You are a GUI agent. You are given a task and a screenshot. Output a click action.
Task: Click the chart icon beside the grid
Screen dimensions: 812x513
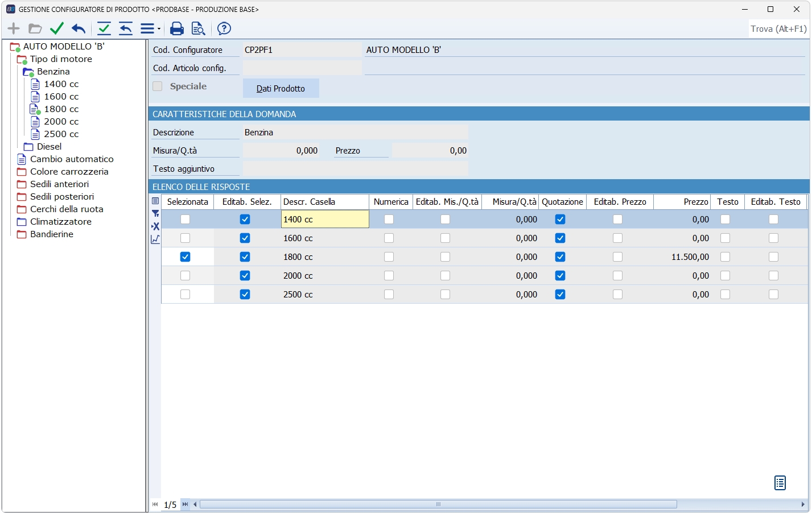(155, 239)
